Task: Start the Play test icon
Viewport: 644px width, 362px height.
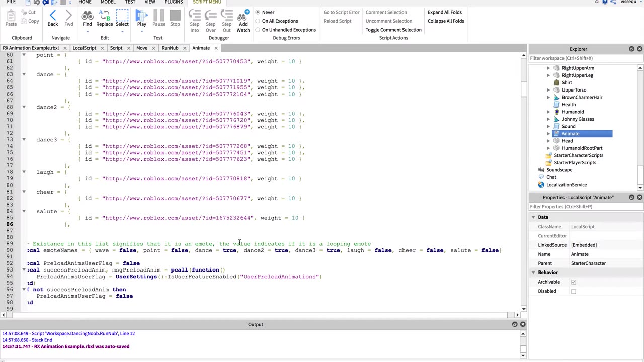Action: (x=142, y=15)
